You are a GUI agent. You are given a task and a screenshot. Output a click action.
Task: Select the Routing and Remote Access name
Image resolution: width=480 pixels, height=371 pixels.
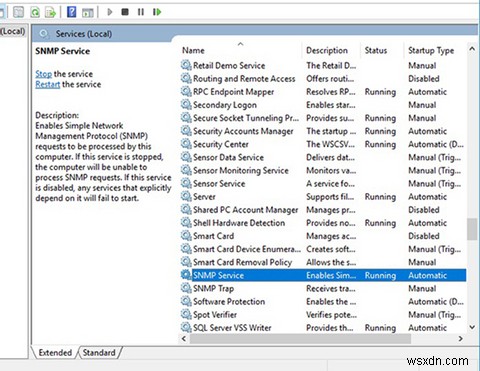click(244, 79)
